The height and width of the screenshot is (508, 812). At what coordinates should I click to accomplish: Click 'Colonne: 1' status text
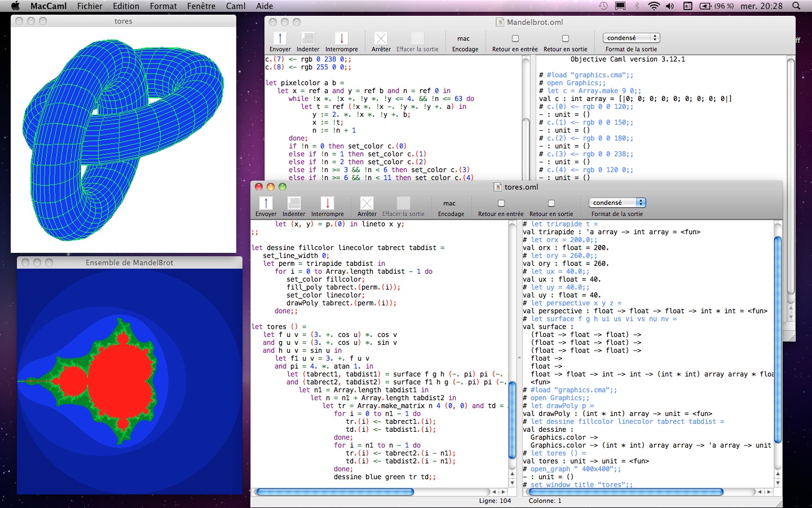click(x=545, y=501)
